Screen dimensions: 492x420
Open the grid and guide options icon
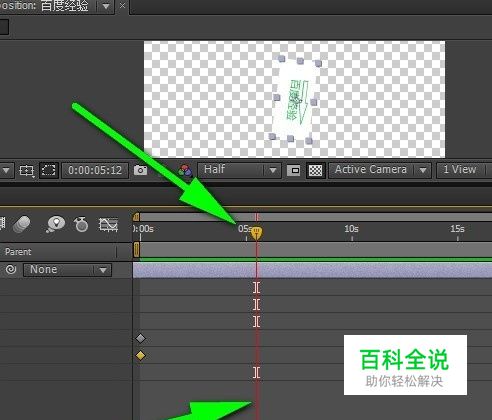tap(26, 171)
